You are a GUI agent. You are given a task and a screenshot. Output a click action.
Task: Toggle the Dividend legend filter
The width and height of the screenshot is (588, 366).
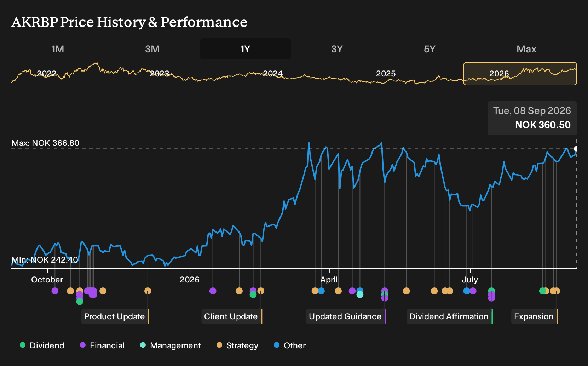click(42, 345)
